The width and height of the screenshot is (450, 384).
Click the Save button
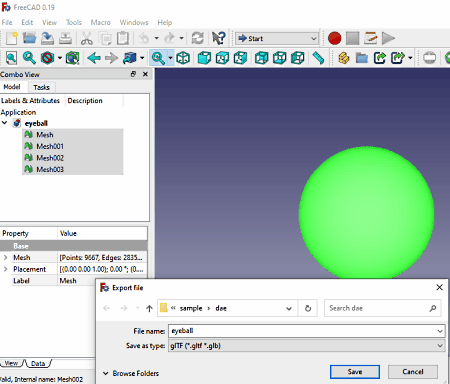tap(355, 372)
